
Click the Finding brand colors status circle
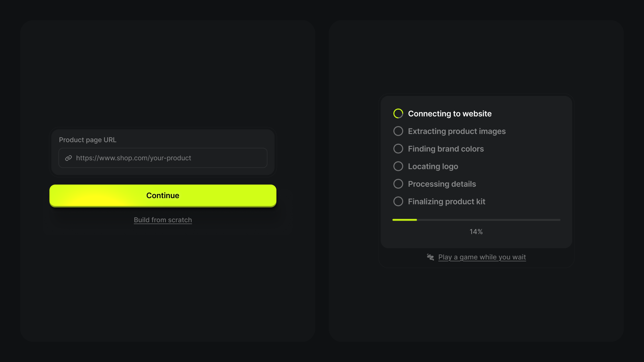pyautogui.click(x=398, y=149)
